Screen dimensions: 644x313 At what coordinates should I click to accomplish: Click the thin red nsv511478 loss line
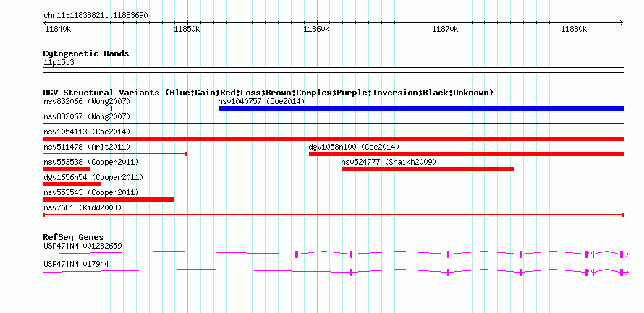click(115, 154)
